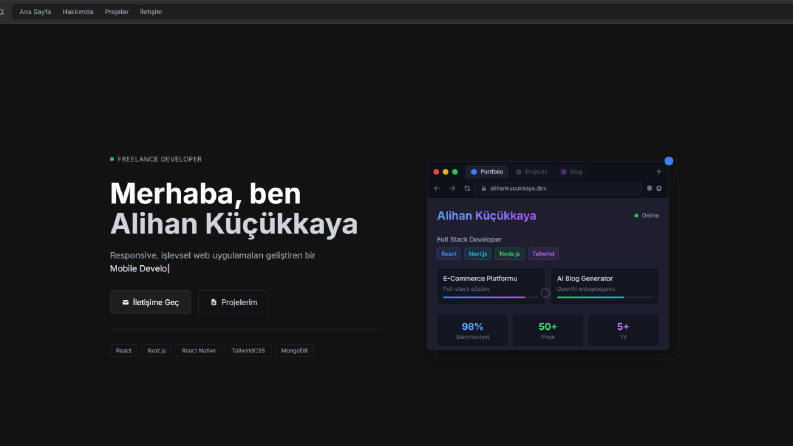Open the Projeler nav item
793x446 pixels.
(x=116, y=12)
